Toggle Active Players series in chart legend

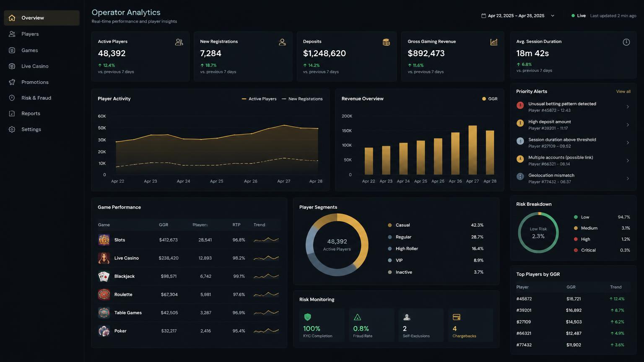pyautogui.click(x=259, y=99)
